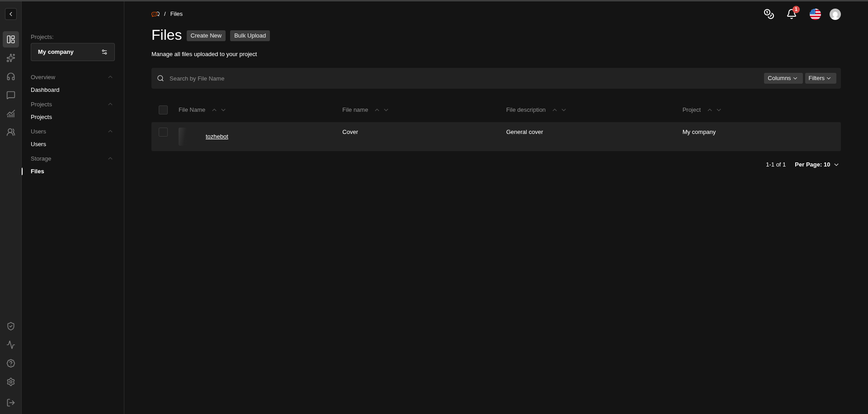Screen dimensions: 868x414
Task: Open the chat message icon in rail
Action: click(x=11, y=95)
